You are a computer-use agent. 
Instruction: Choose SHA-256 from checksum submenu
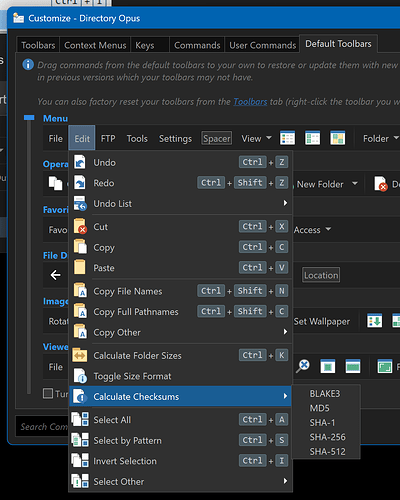327,437
